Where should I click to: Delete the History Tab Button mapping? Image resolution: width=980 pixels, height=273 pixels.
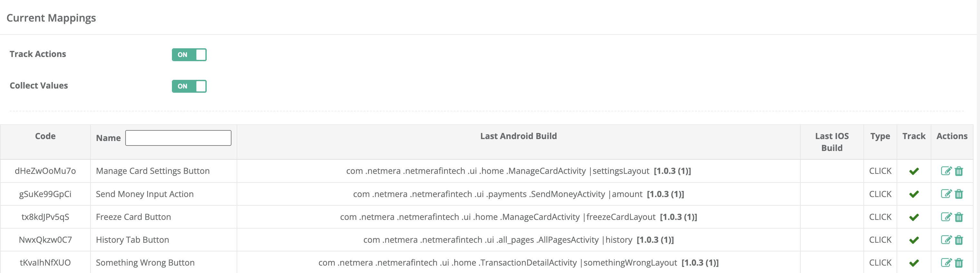coord(959,240)
